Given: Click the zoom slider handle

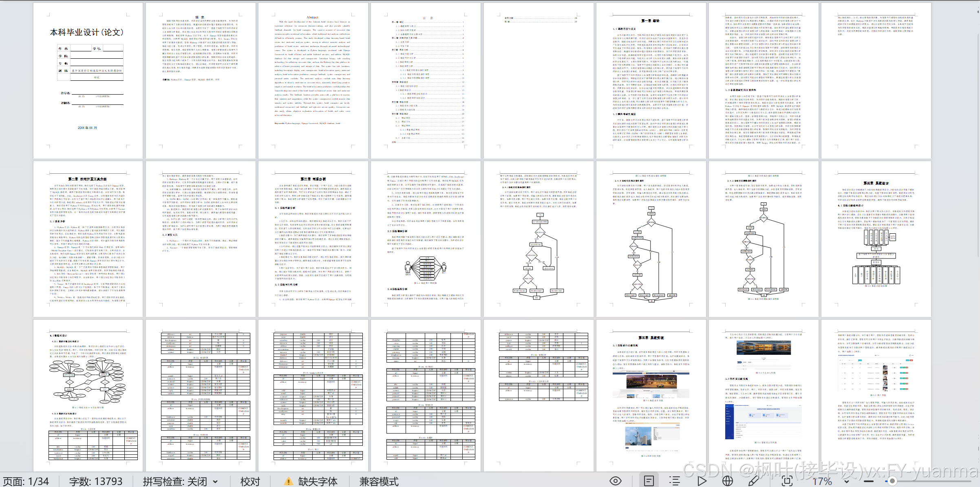Looking at the screenshot, I should pos(892,481).
